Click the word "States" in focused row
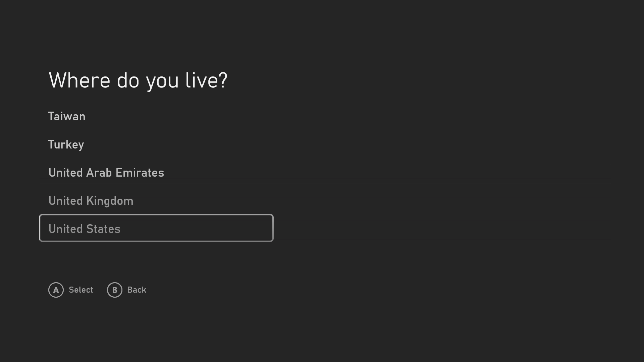This screenshot has width=644, height=362. click(103, 229)
